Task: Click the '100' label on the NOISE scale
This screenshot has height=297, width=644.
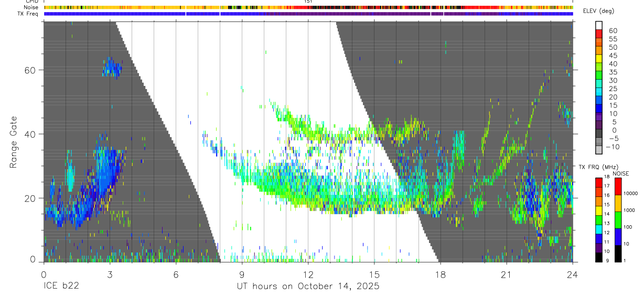Action: coord(627,227)
